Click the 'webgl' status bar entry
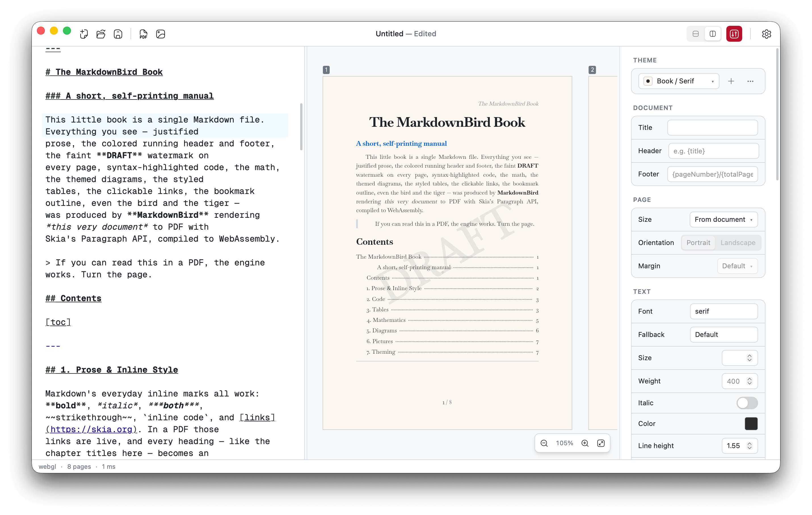This screenshot has height=515, width=812. (47, 467)
